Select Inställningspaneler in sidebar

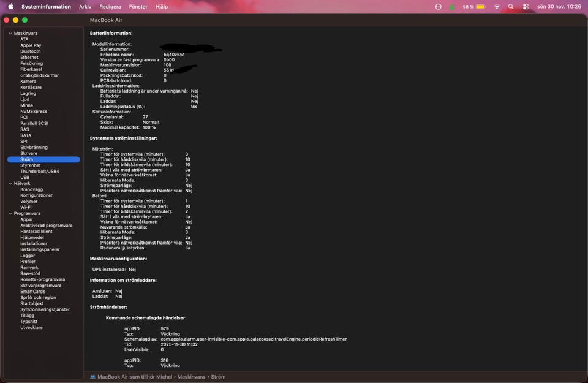click(40, 249)
